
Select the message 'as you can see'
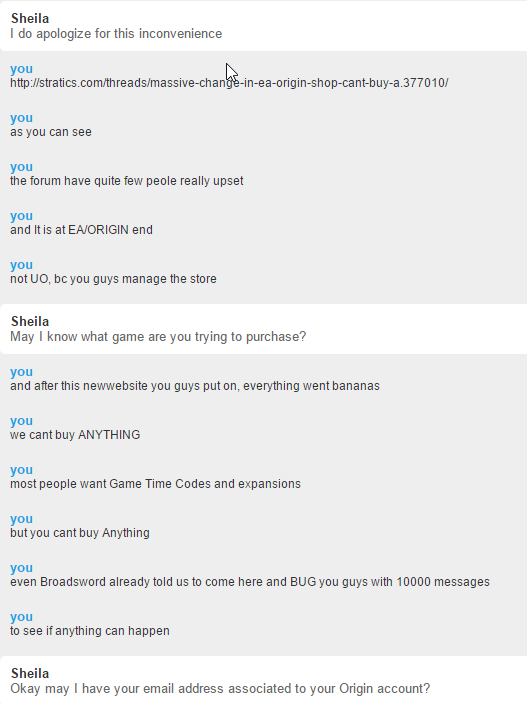point(51,132)
